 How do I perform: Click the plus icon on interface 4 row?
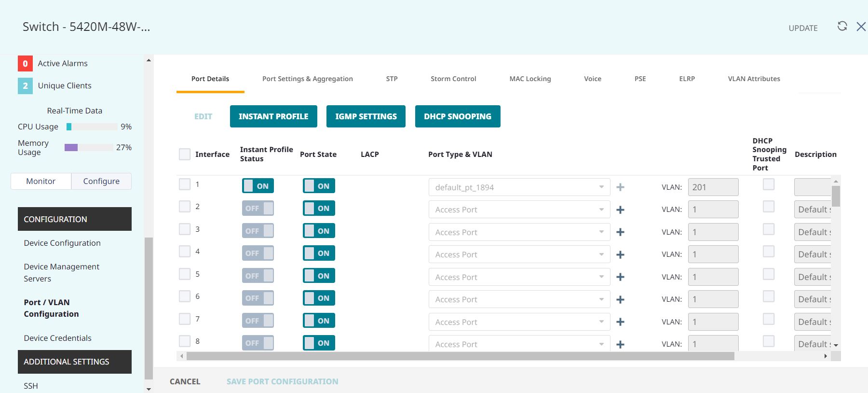621,254
